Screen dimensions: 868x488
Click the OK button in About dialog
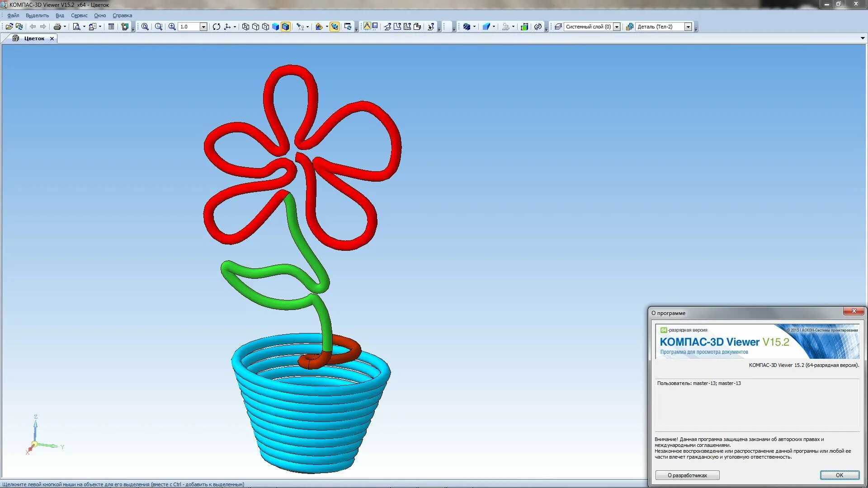tap(840, 475)
